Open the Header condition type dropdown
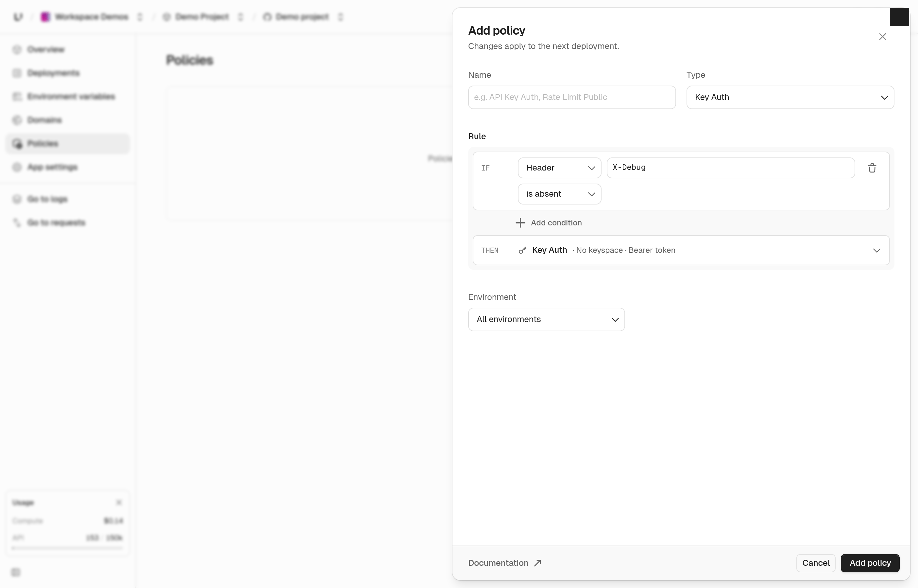The height and width of the screenshot is (588, 918). click(559, 168)
